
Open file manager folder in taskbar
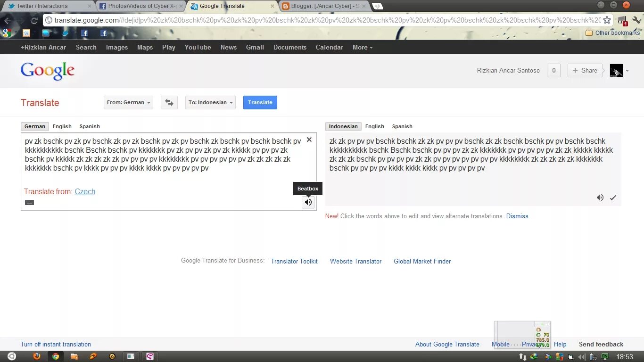coord(74,356)
